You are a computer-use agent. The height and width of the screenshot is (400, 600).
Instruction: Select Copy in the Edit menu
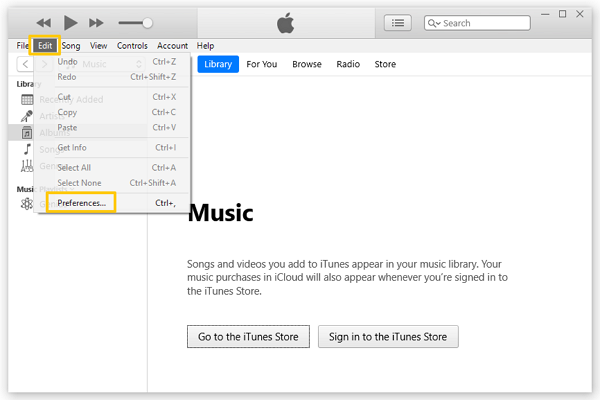(112, 112)
